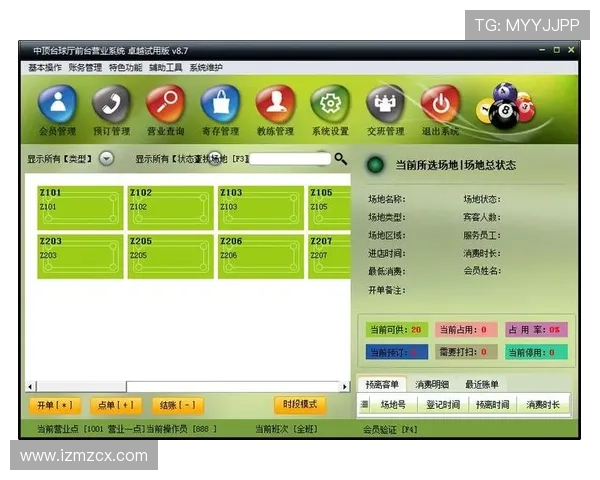Click 会员验证 [F4] in status bar
600x480 pixels.
390,429
